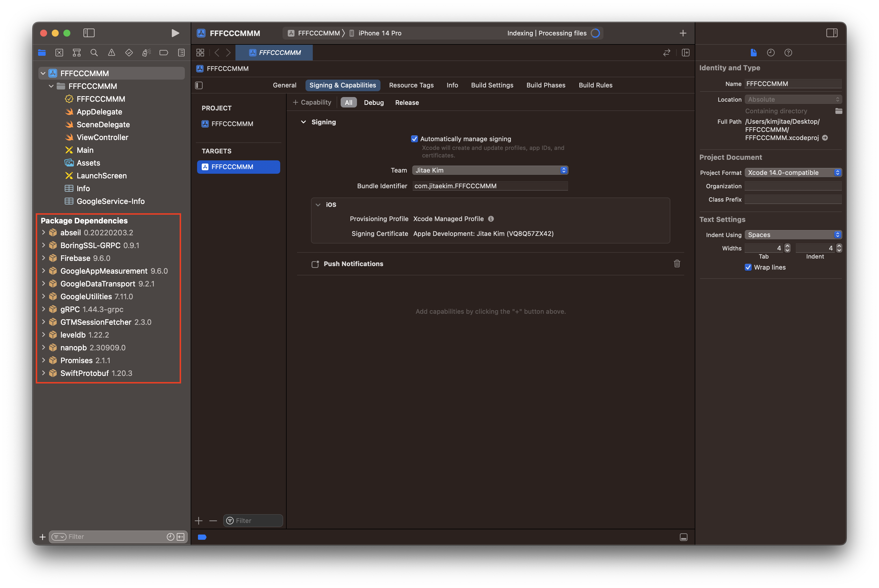Open the Build Settings tab
The width and height of the screenshot is (879, 588).
(x=492, y=85)
